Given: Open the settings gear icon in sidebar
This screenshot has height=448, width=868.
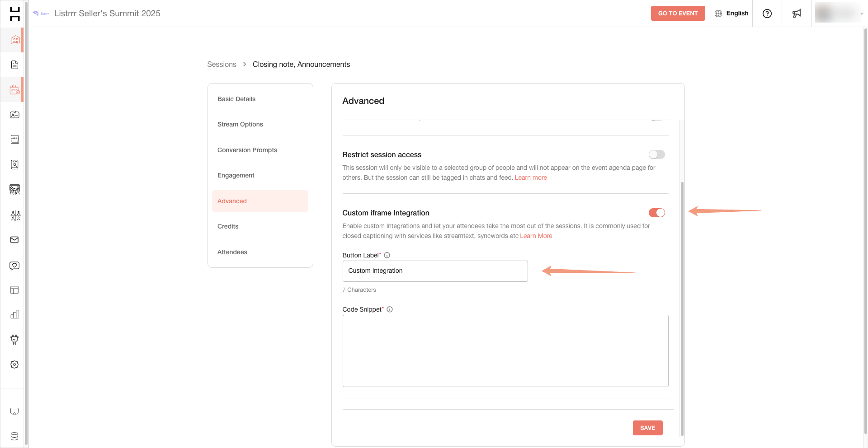Looking at the screenshot, I should point(14,364).
